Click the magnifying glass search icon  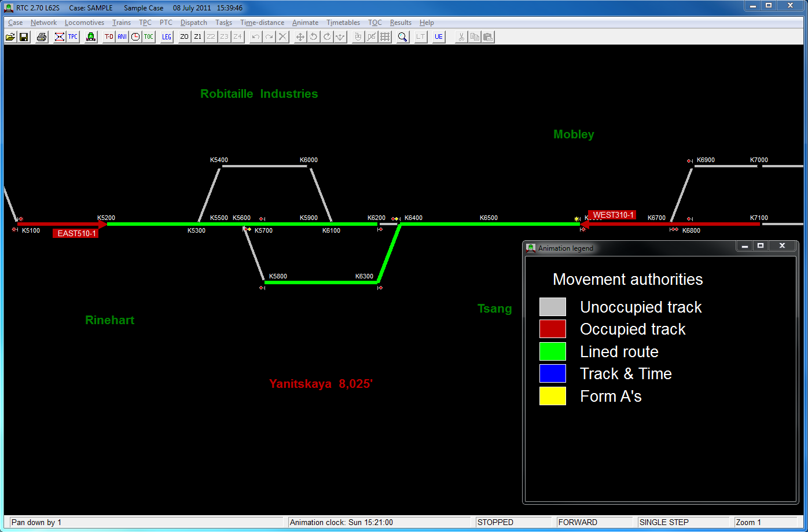click(403, 37)
